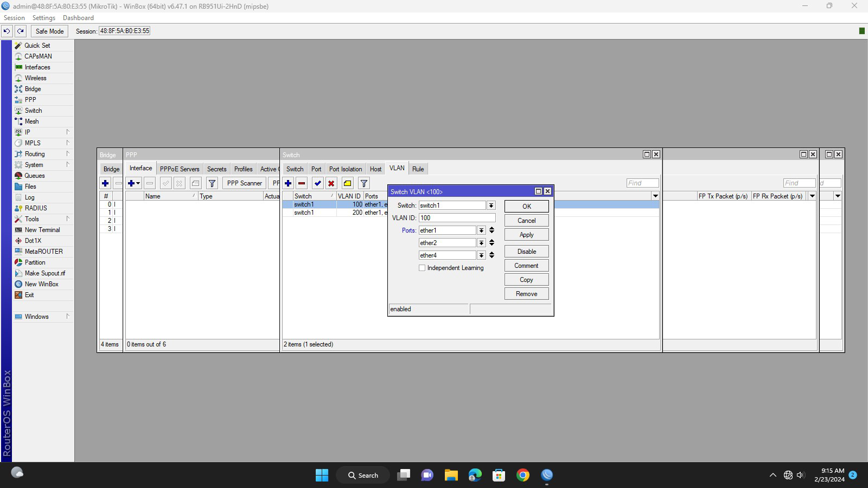Click OK in Switch VLAN dialog
Image resolution: width=868 pixels, height=488 pixels.
(x=526, y=207)
